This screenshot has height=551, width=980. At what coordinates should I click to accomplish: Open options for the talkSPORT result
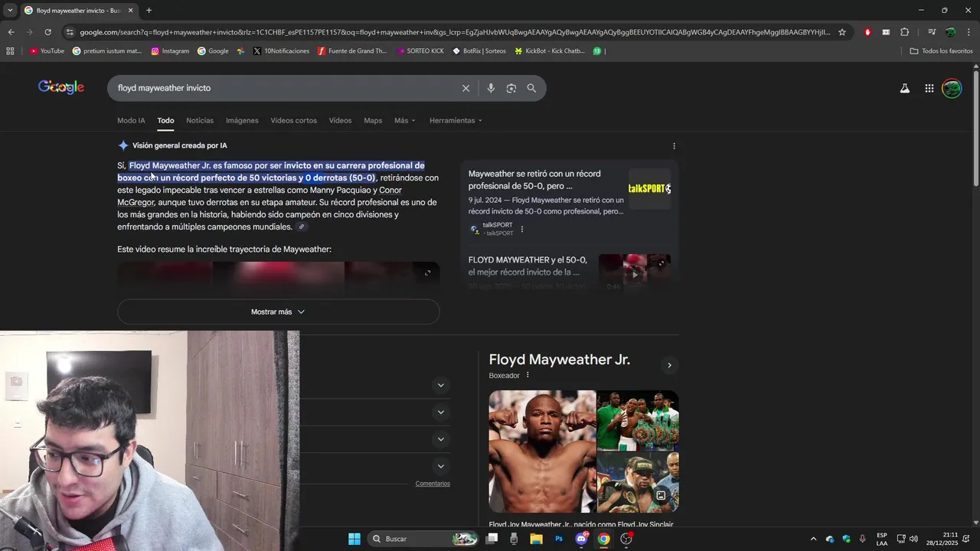pyautogui.click(x=522, y=229)
